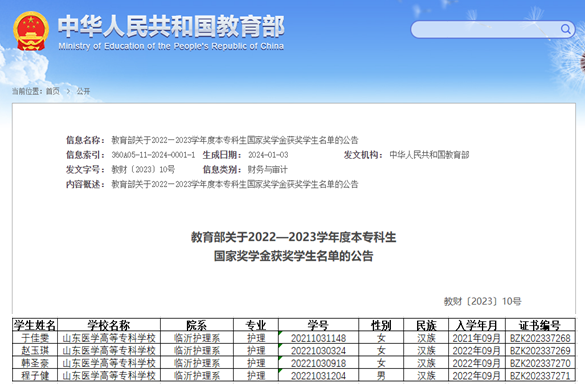Focus the site search input field
The width and height of the screenshot is (585, 384).
pos(492,29)
